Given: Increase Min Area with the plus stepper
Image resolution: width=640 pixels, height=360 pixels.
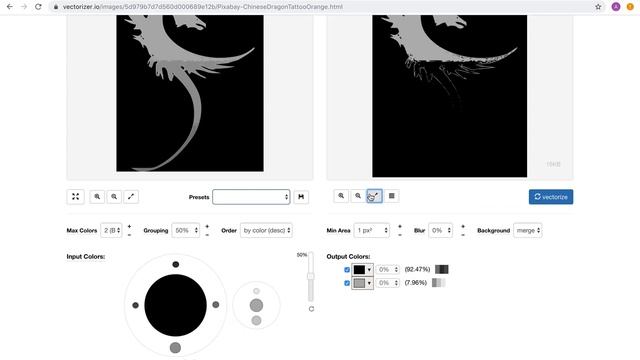Looking at the screenshot, I should click(400, 226).
